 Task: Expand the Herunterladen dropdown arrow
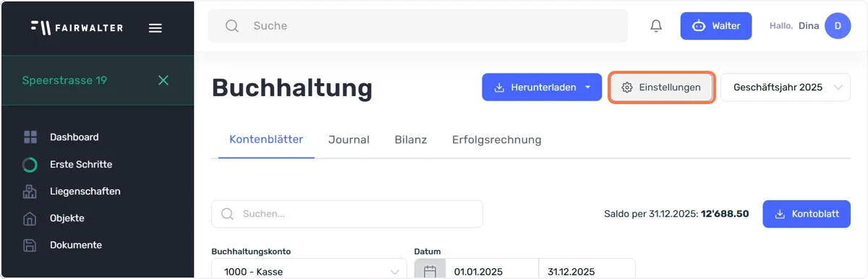(x=588, y=87)
